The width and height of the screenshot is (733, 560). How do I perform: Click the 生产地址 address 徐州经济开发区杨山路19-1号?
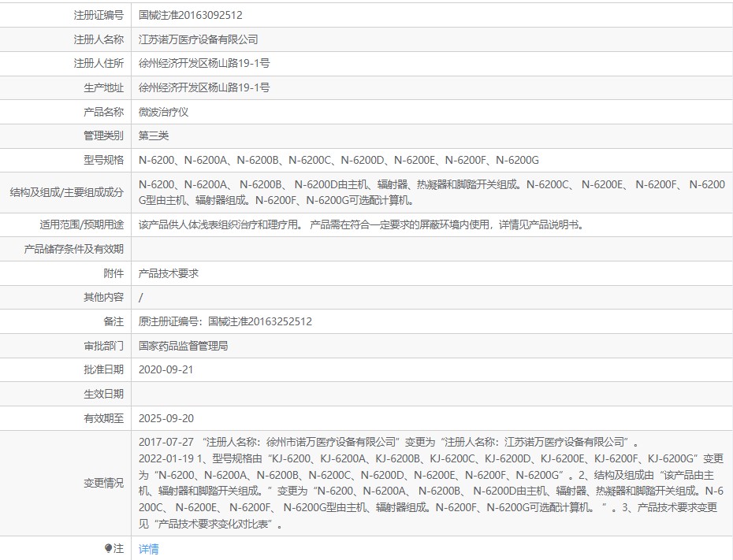[204, 87]
